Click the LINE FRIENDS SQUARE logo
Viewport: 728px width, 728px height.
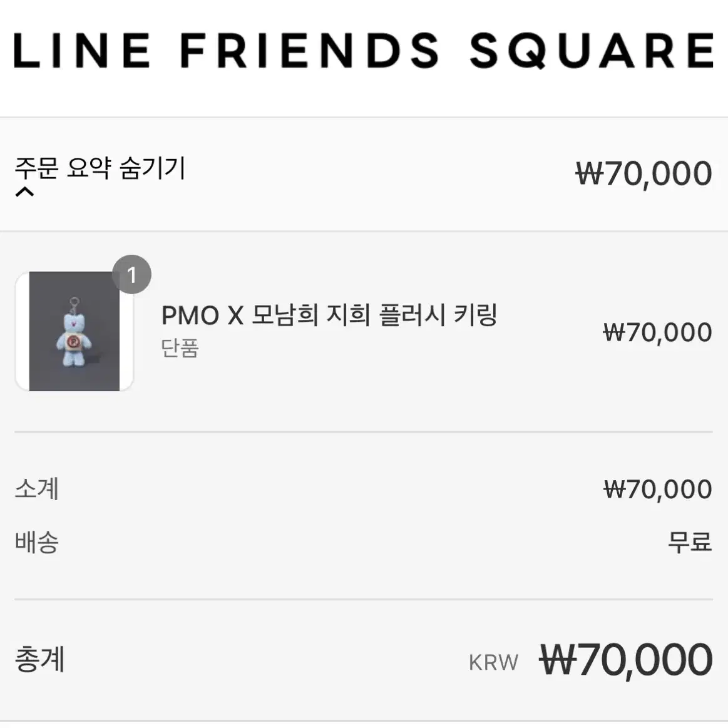[x=364, y=51]
